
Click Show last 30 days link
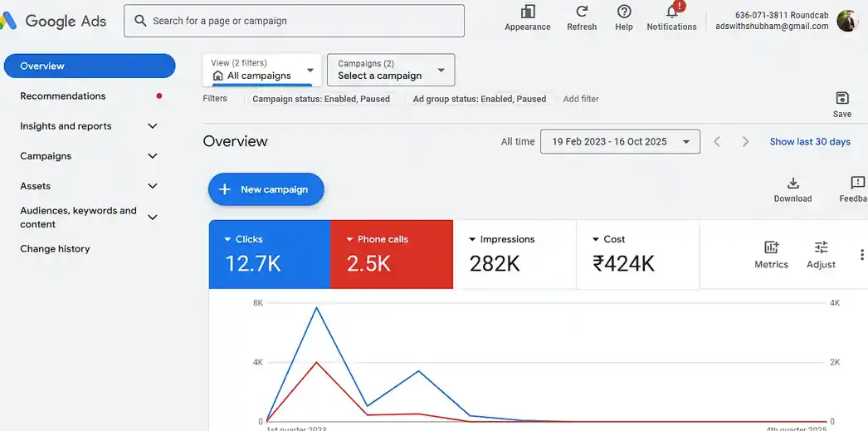click(x=810, y=142)
